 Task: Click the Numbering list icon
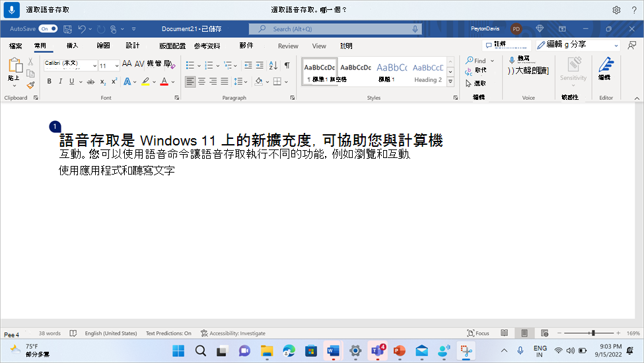point(209,65)
